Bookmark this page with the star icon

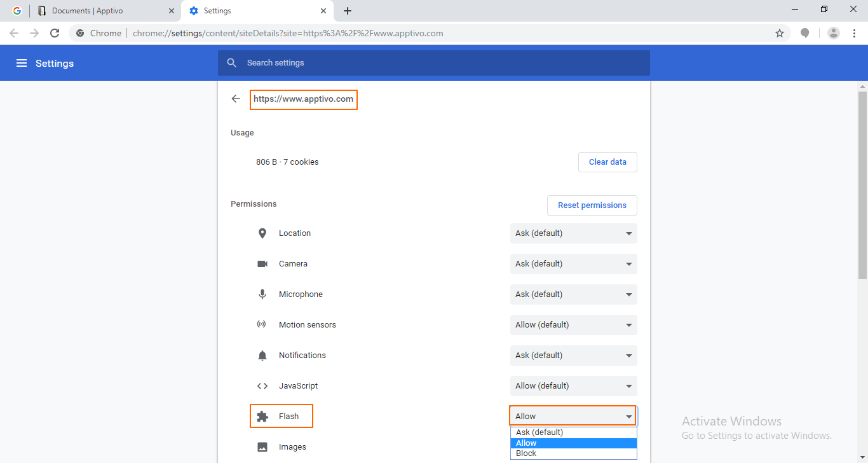(x=780, y=33)
